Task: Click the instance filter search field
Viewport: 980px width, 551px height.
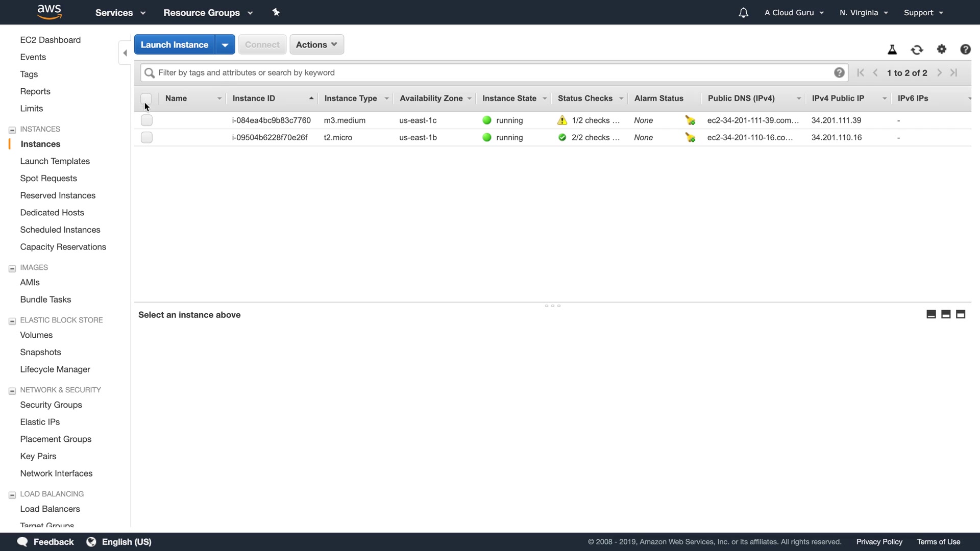Action: point(490,72)
